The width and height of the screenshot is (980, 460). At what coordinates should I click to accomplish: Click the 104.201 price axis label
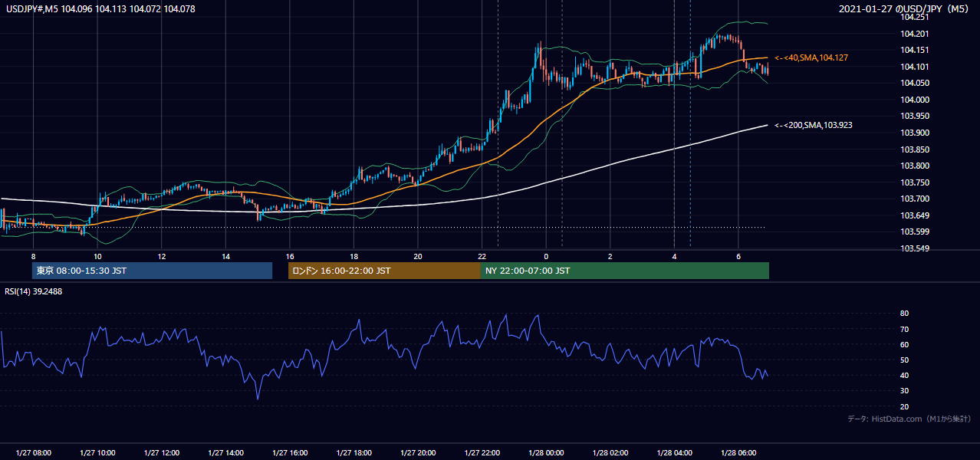[x=914, y=34]
